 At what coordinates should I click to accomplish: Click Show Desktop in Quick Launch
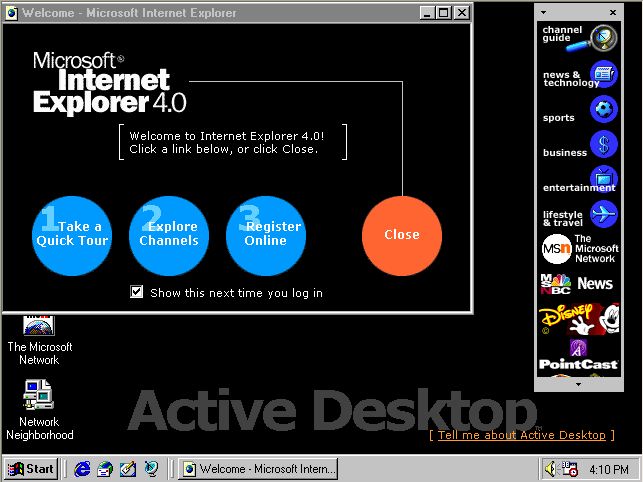click(128, 468)
